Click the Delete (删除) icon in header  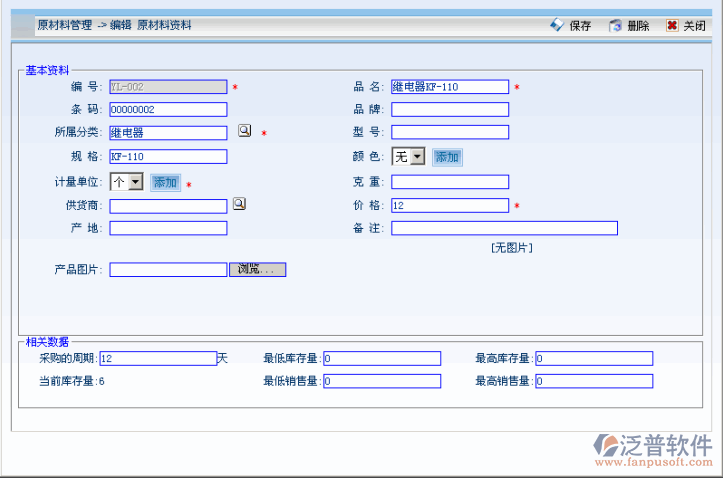615,25
